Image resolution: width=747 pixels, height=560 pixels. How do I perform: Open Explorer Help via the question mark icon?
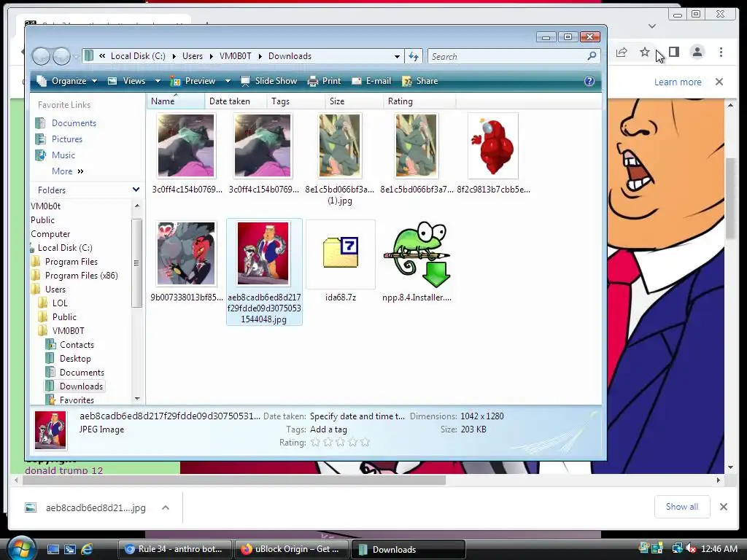589,81
